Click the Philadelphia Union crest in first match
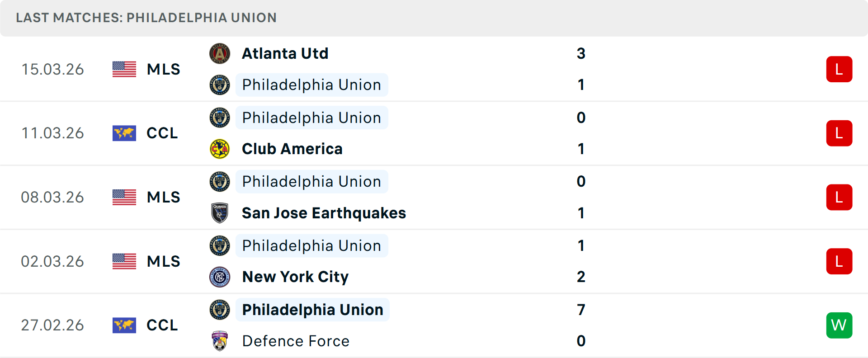The image size is (868, 358). tap(220, 85)
